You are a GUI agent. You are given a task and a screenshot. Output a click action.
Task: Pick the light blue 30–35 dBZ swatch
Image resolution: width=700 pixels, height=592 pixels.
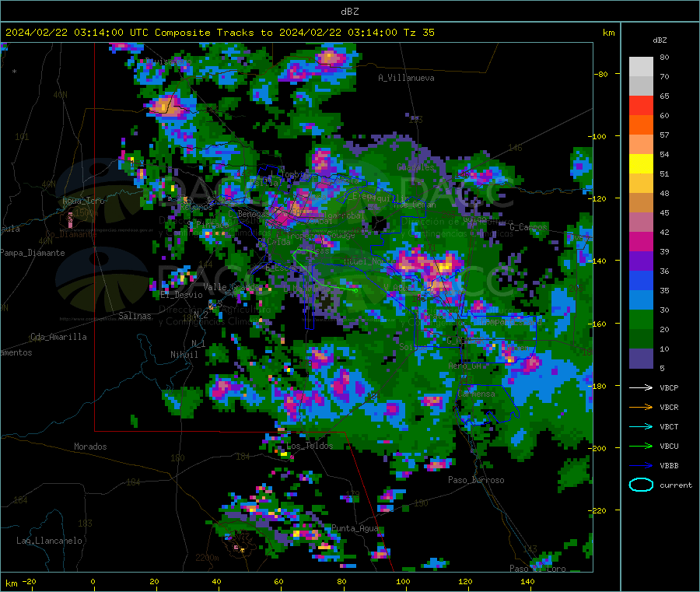point(641,300)
